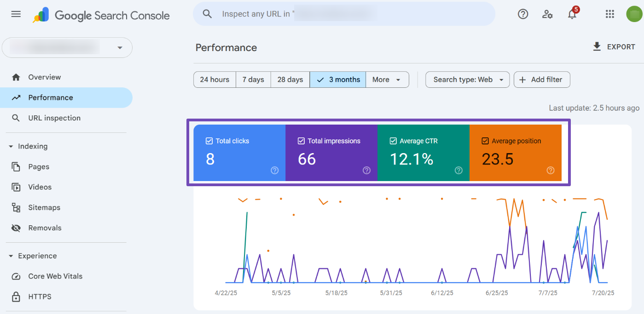Open the Google apps grid
Viewport: 644px width, 314px height.
coord(610,14)
